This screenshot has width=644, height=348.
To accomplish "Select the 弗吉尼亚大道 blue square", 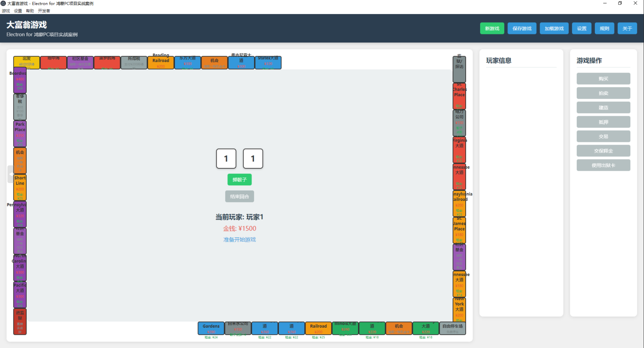I will click(x=241, y=62).
